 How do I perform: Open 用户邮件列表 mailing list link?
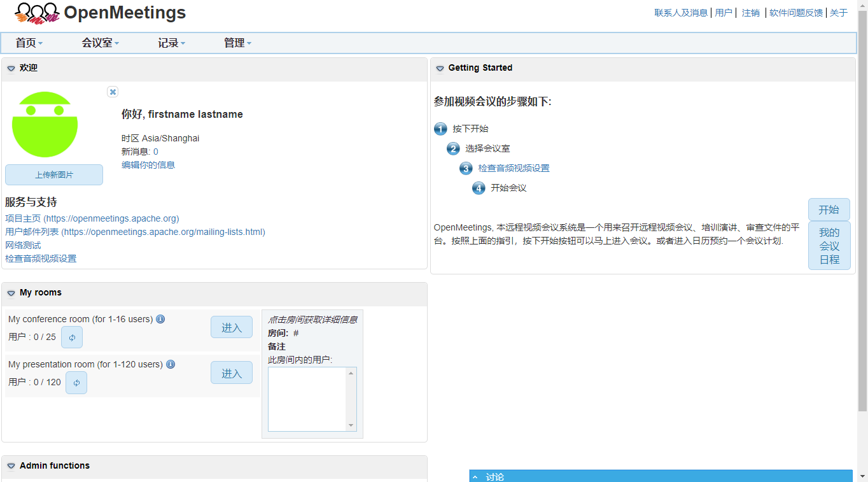pos(135,232)
